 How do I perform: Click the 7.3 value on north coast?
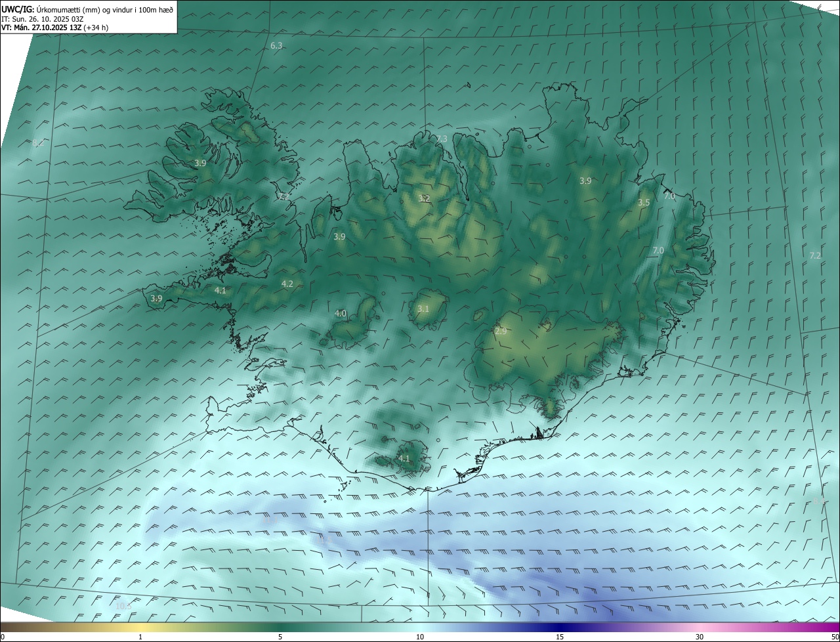click(442, 139)
